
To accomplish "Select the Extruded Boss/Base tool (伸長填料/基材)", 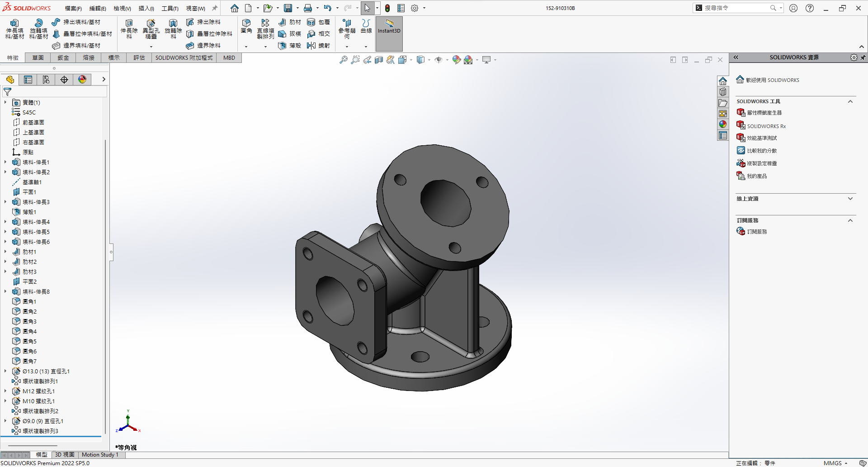I will (x=14, y=29).
